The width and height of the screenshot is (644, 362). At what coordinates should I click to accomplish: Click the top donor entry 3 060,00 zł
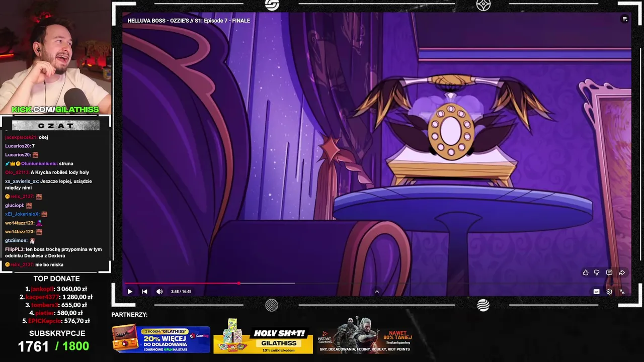(56, 289)
